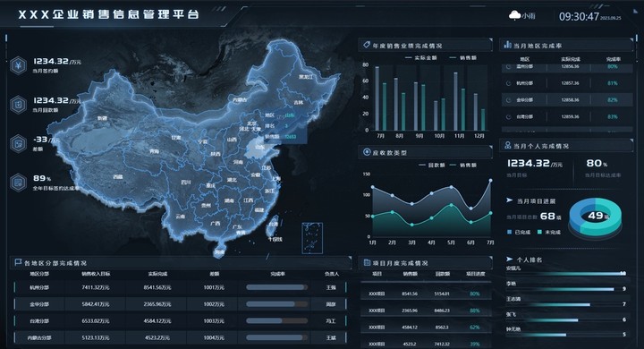
Task: Click highlighted 山东 province on the map
Action: pos(259,147)
